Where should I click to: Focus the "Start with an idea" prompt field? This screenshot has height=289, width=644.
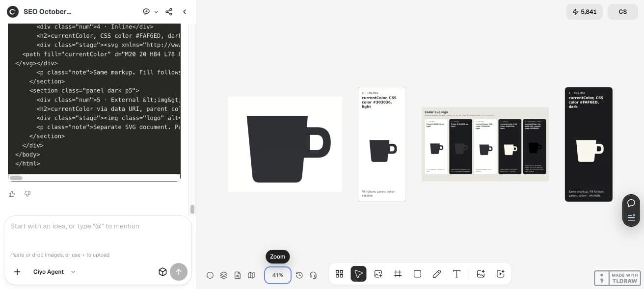pyautogui.click(x=97, y=226)
